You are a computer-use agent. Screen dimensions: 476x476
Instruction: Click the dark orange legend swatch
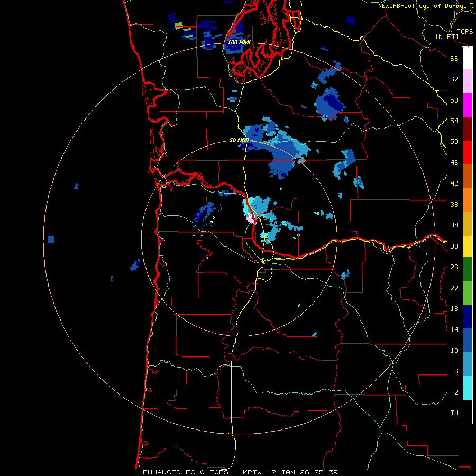[x=467, y=176]
